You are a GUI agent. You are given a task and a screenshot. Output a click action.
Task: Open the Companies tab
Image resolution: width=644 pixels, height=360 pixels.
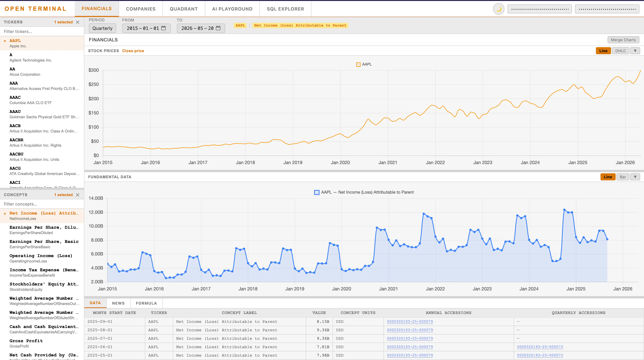141,9
